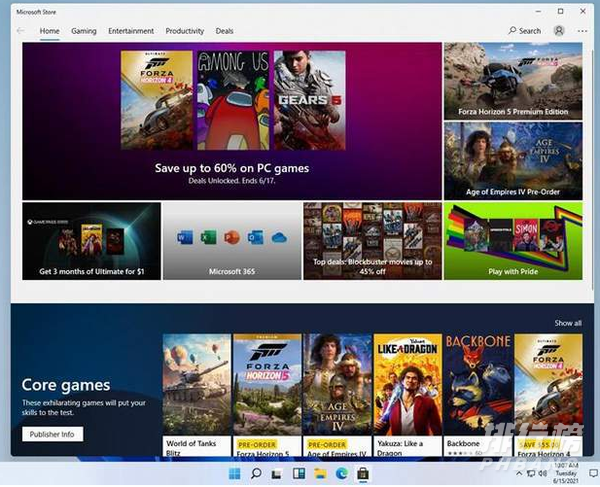Open Save up to 60% on PC games banner
This screenshot has width=600, height=487.
click(232, 121)
